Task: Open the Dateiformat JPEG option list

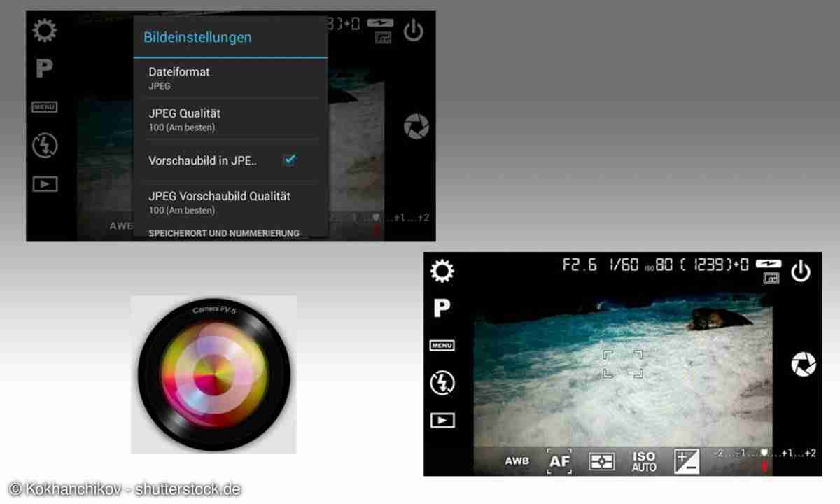Action: tap(230, 78)
